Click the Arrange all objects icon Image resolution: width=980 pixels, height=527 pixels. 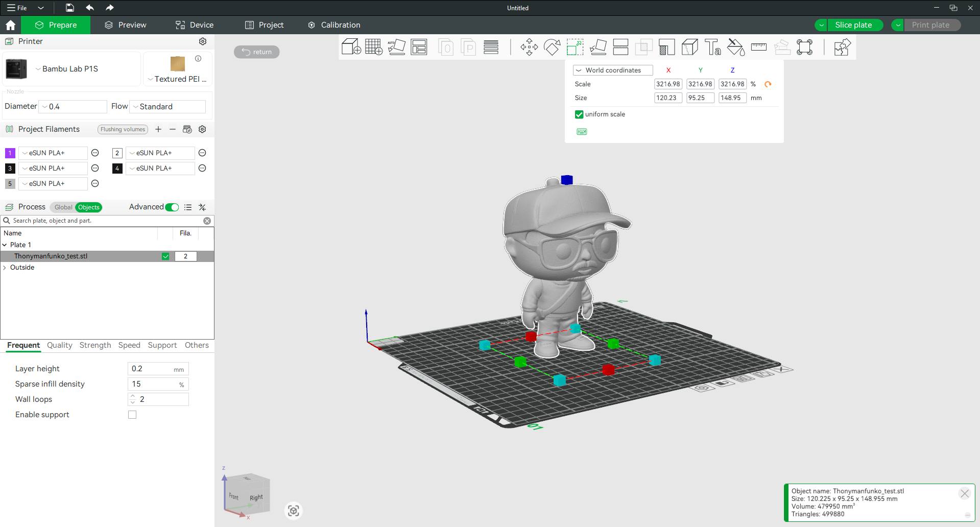(419, 47)
